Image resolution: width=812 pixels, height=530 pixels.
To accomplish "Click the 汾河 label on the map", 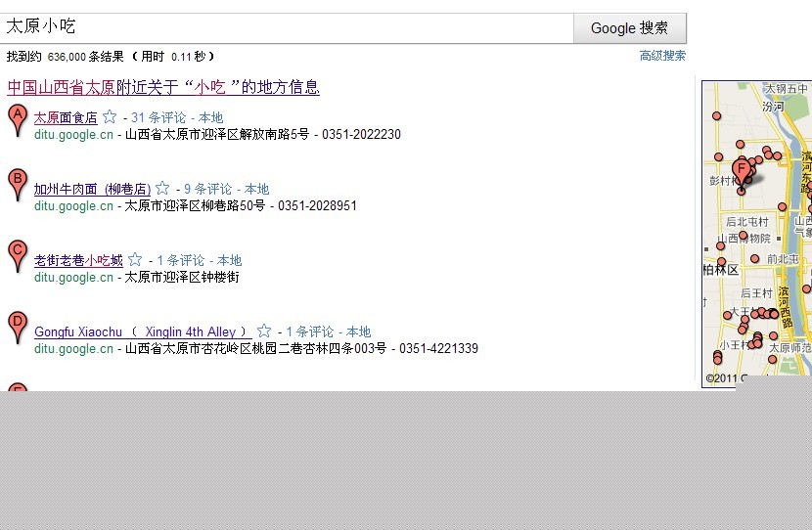I will click(x=773, y=107).
